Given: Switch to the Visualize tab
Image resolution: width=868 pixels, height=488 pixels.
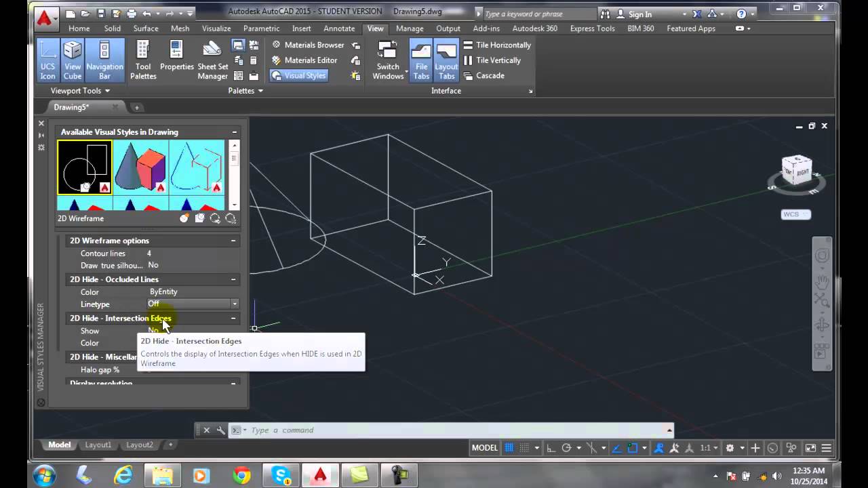Looking at the screenshot, I should click(216, 28).
